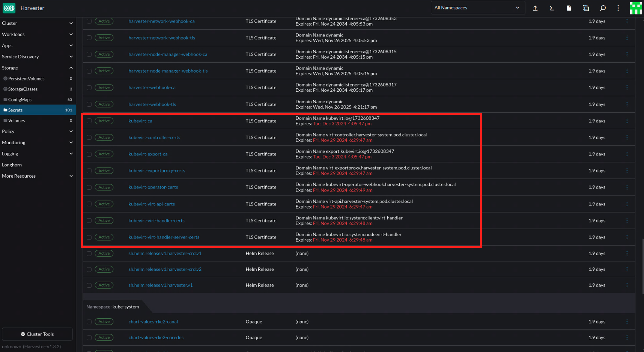
Task: Open the kubevirt-ca secret link
Action: 140,121
